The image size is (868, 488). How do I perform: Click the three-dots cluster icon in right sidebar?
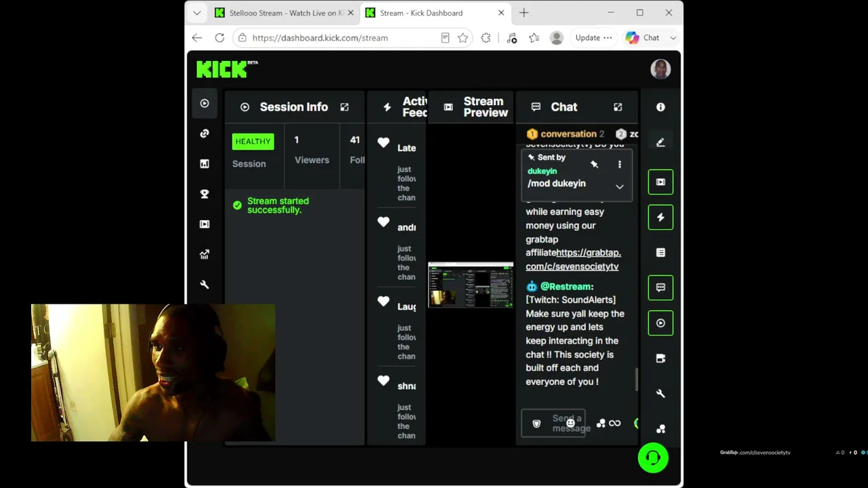point(660,429)
